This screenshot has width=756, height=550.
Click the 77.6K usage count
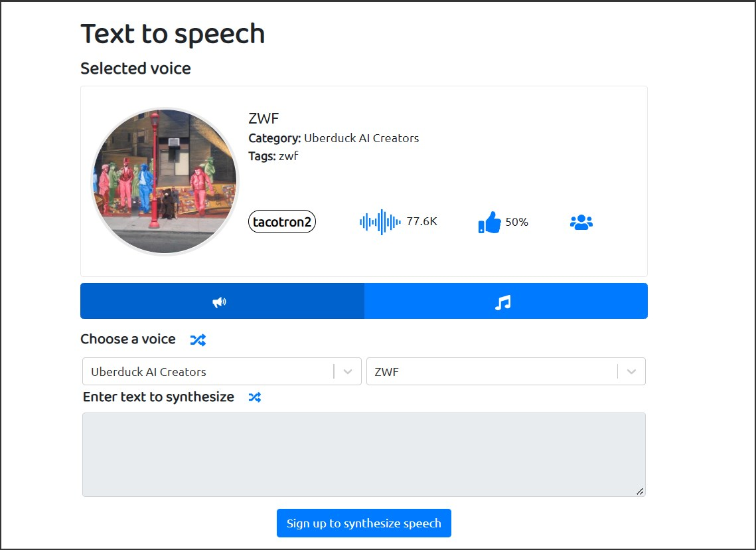click(x=421, y=222)
